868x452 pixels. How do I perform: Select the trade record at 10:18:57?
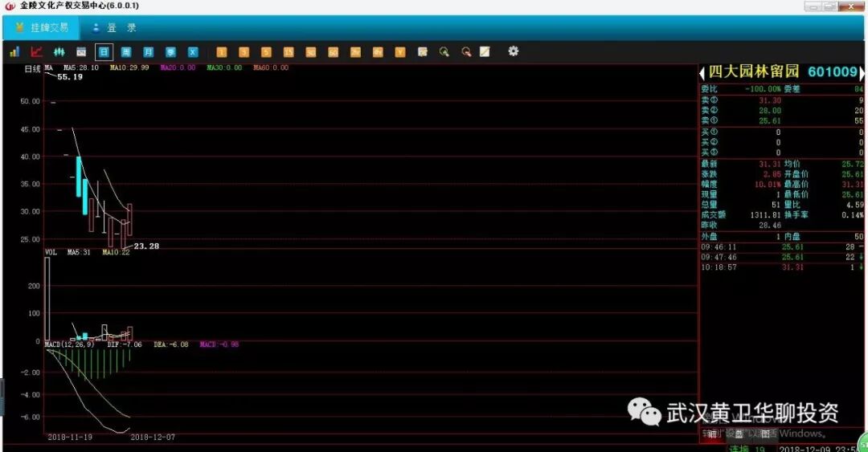coord(782,267)
